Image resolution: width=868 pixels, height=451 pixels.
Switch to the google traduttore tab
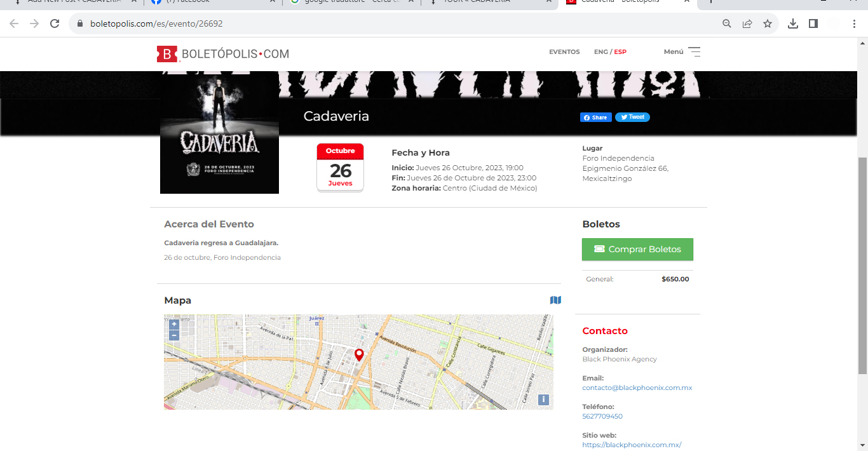point(352,2)
